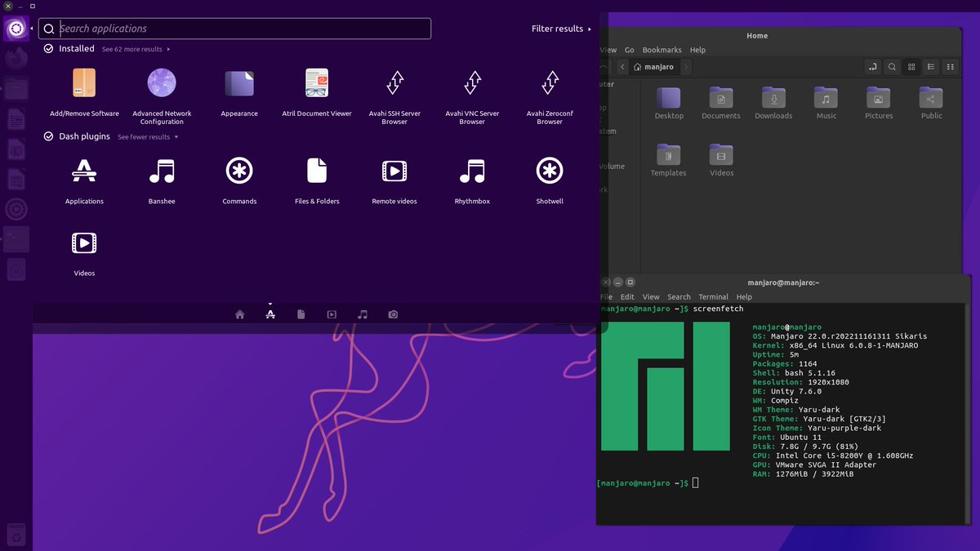Open Edit menu in terminal
980x551 pixels.
[627, 297]
